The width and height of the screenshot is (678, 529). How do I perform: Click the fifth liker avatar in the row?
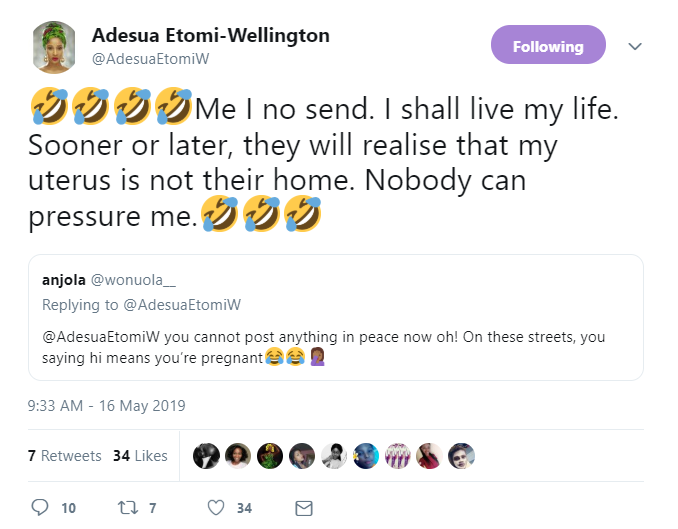[x=334, y=456]
